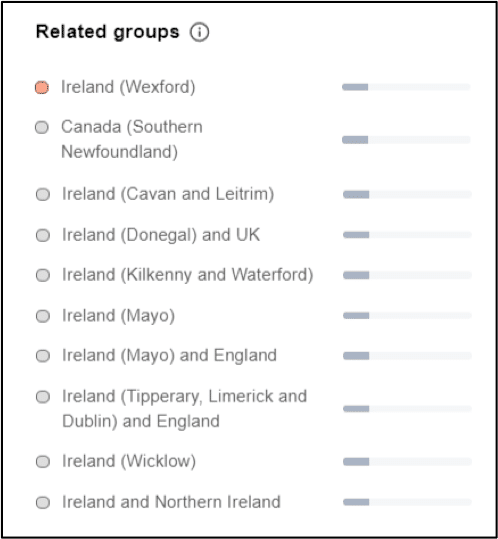Open the Ireland (Wexford) group link

[x=128, y=87]
